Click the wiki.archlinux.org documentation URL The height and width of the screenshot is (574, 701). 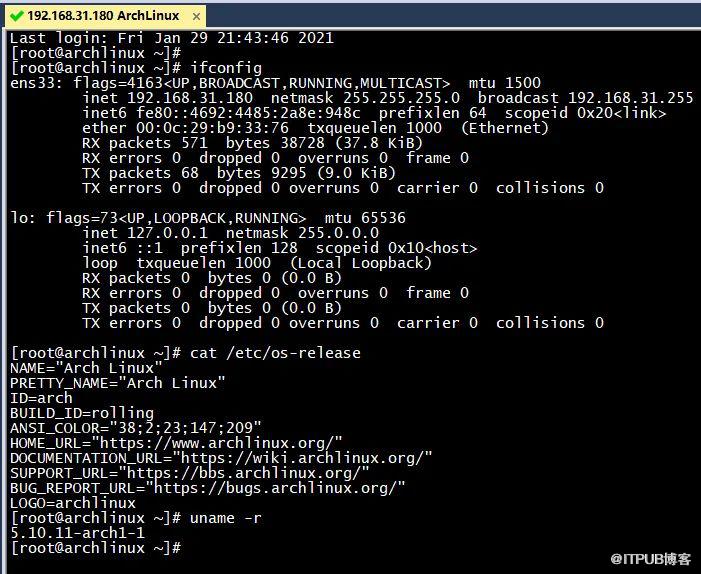pos(302,458)
